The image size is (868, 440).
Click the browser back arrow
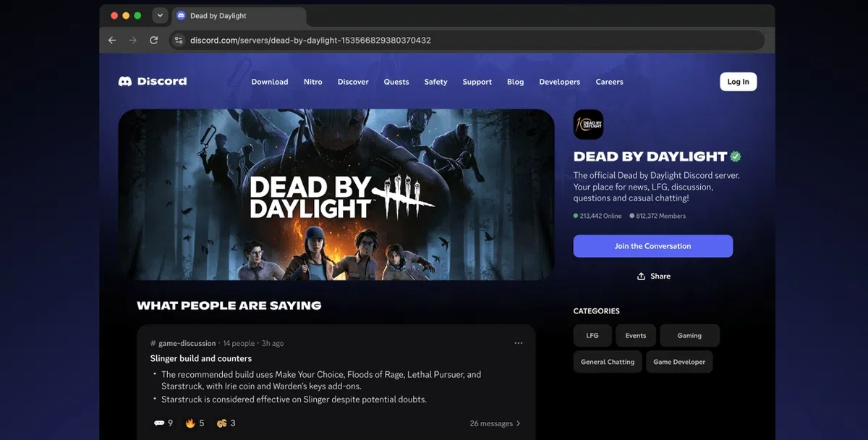point(112,41)
